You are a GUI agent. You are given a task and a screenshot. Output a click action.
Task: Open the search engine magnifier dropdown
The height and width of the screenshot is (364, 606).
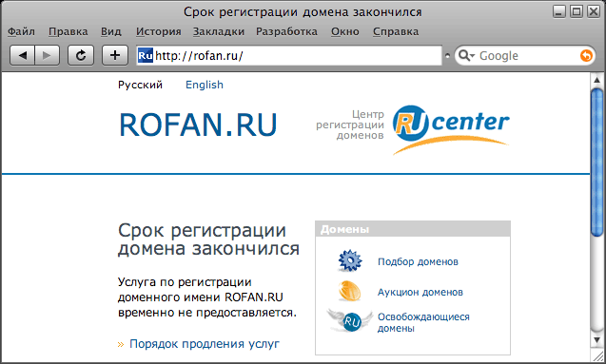coord(466,55)
